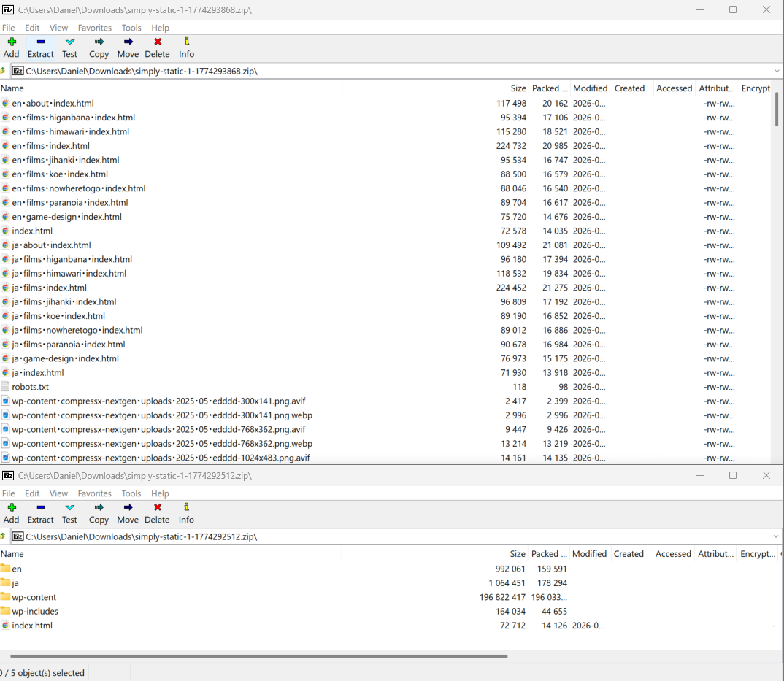
Task: Click up-folder arrow in top window address bar
Action: click(x=3, y=71)
